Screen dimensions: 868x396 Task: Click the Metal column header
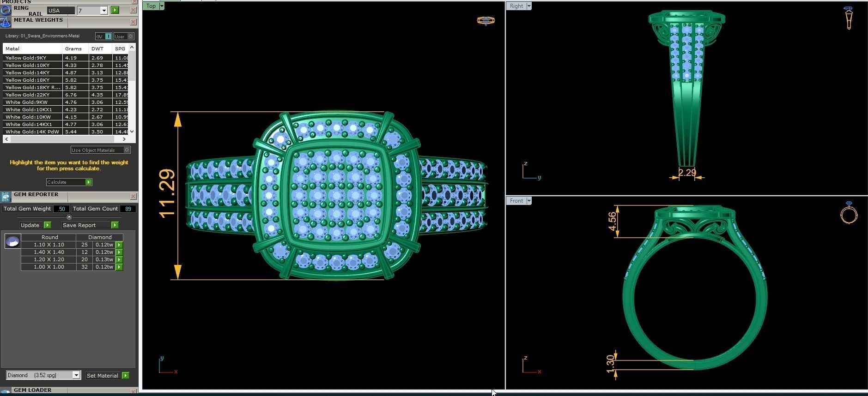point(32,48)
